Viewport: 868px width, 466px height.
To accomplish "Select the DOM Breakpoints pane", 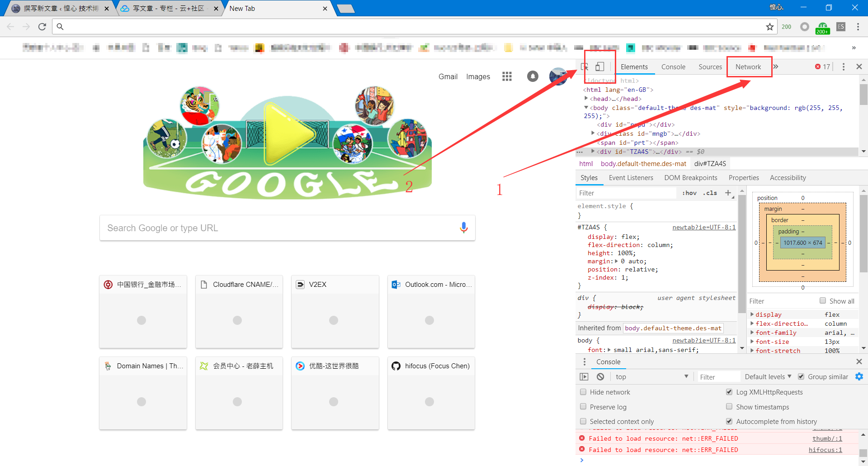I will coord(691,178).
